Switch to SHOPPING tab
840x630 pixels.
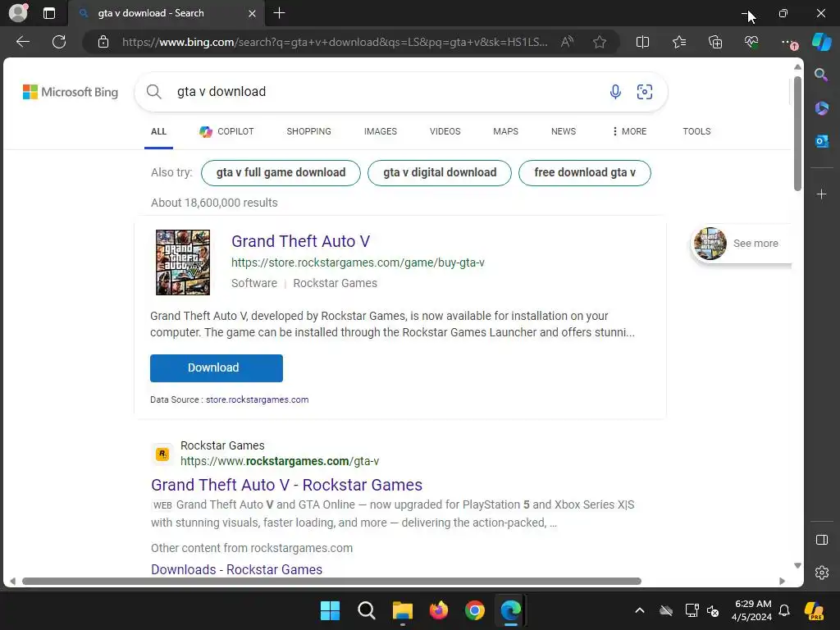pos(308,131)
